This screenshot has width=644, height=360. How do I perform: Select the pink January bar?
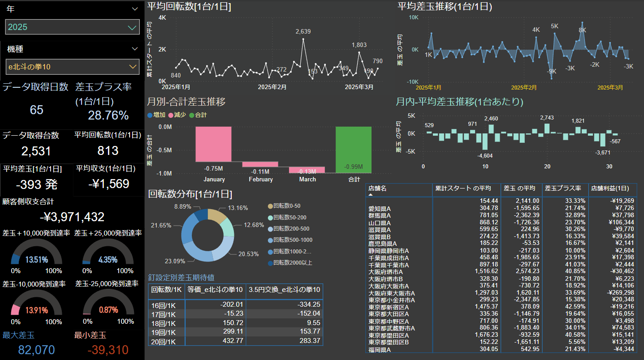point(213,144)
